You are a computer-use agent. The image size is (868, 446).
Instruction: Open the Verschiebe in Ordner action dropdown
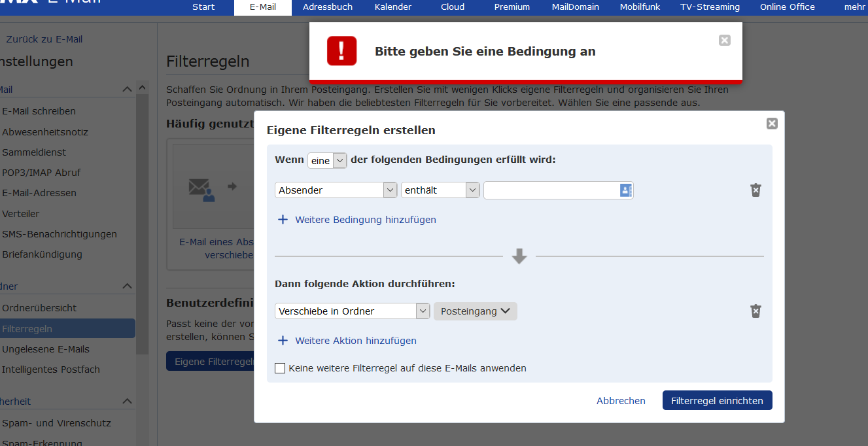(x=353, y=311)
